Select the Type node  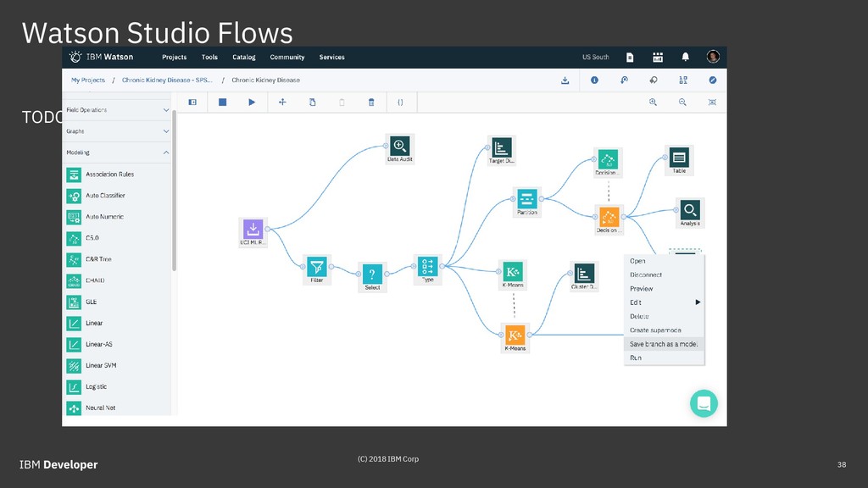427,269
